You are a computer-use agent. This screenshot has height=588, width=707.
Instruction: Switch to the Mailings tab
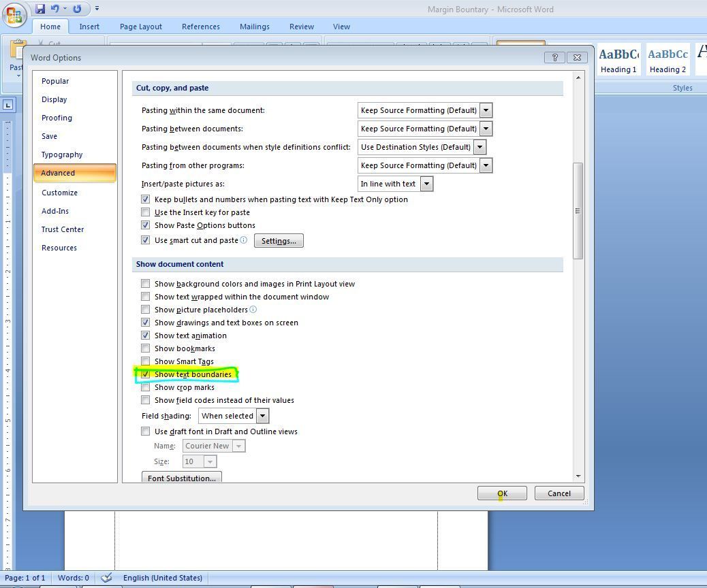pyautogui.click(x=255, y=27)
